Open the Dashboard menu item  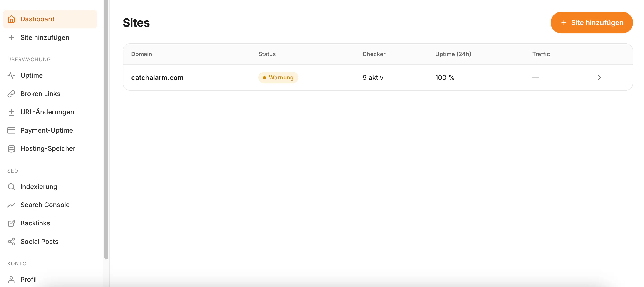click(x=50, y=19)
